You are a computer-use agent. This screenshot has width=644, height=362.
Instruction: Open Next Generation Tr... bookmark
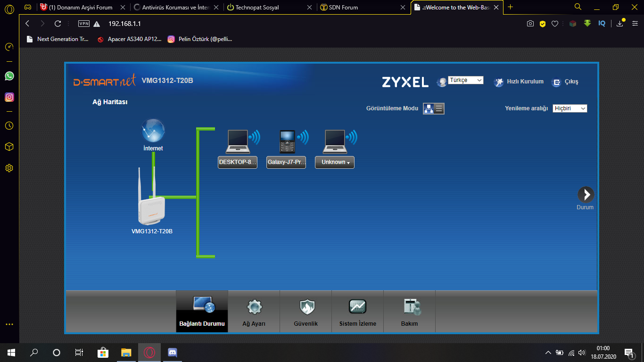tap(58, 39)
